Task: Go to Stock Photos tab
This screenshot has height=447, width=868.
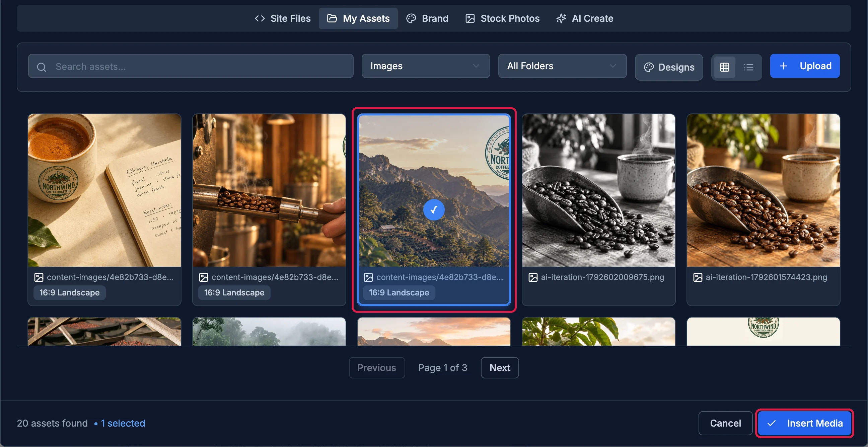Action: coord(502,18)
